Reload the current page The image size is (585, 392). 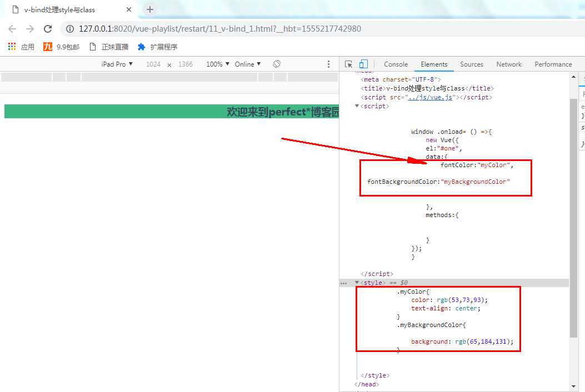click(48, 29)
